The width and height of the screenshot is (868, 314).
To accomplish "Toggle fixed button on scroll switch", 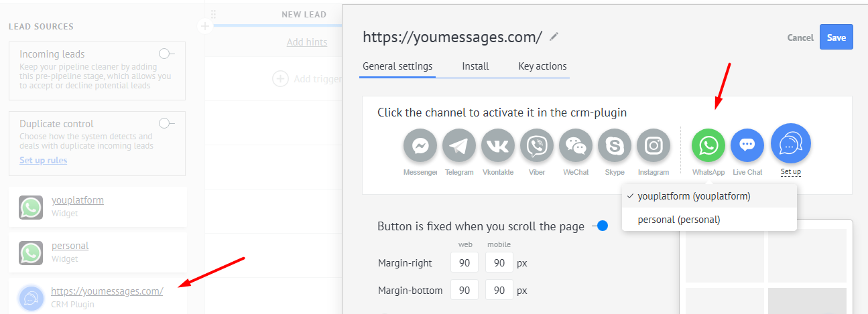I will [x=599, y=226].
